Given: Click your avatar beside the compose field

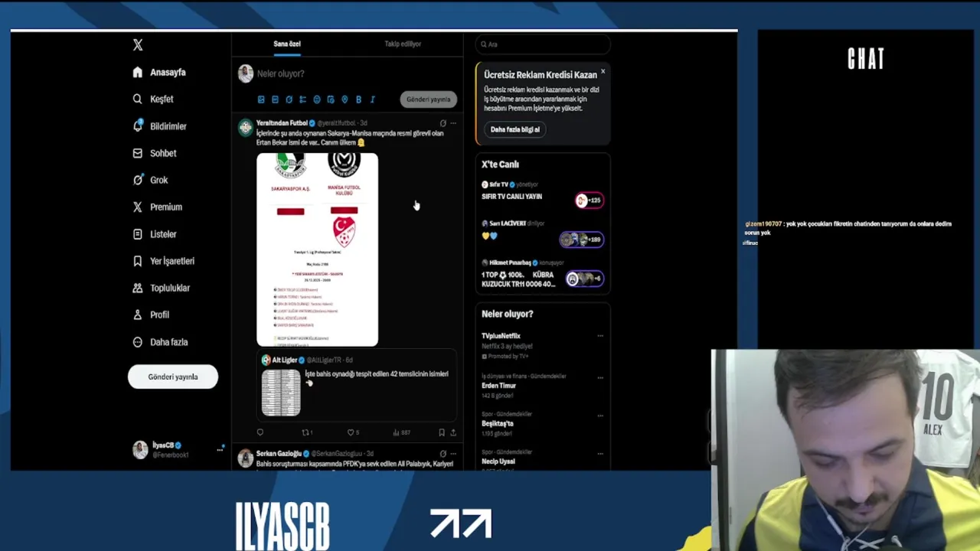Looking at the screenshot, I should 246,73.
